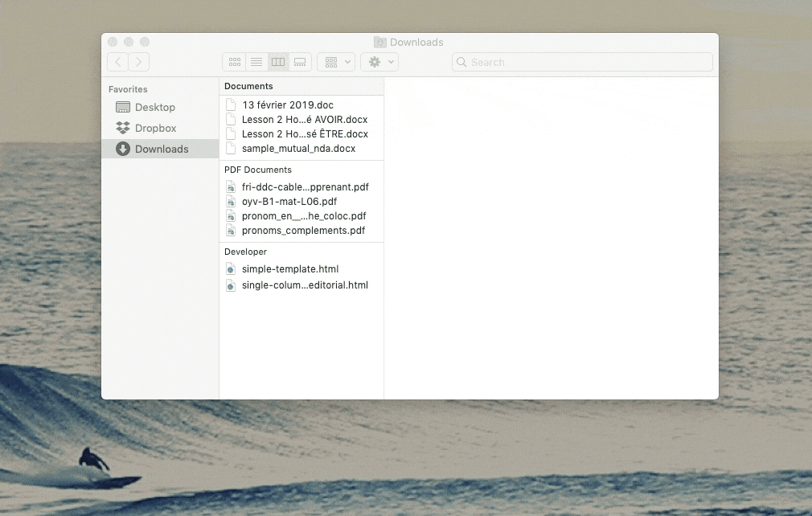Click the simple-template.html file icon
Image resolution: width=812 pixels, height=516 pixels.
tap(231, 269)
